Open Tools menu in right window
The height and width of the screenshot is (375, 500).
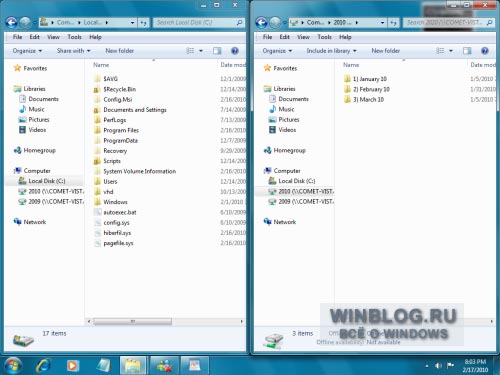pos(324,37)
